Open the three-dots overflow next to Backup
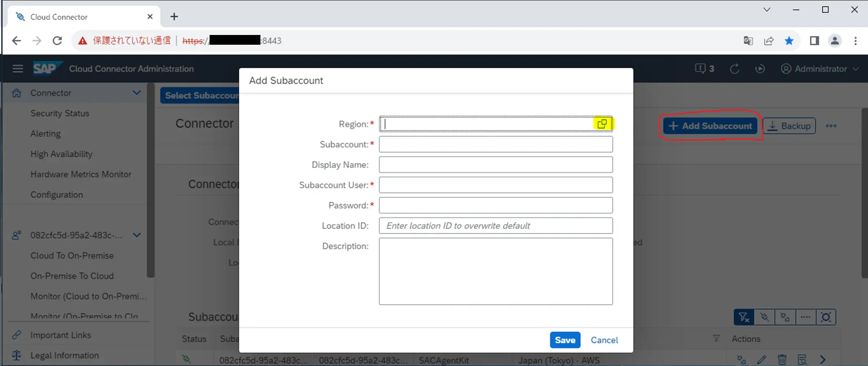 (x=831, y=126)
